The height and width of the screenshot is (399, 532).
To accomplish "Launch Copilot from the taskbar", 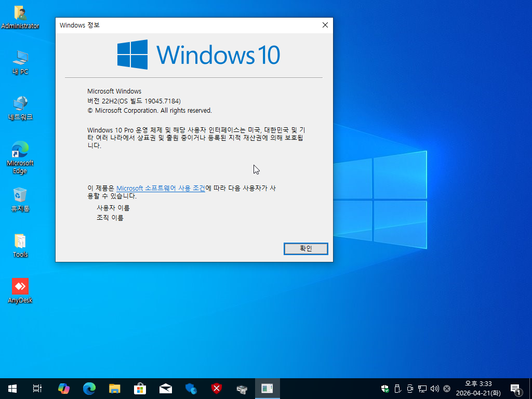I will pyautogui.click(x=64, y=389).
